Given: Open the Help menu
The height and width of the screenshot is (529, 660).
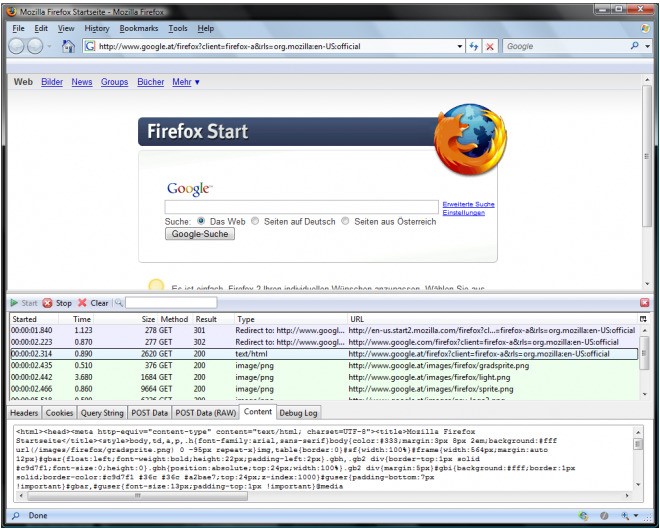Looking at the screenshot, I should (206, 28).
